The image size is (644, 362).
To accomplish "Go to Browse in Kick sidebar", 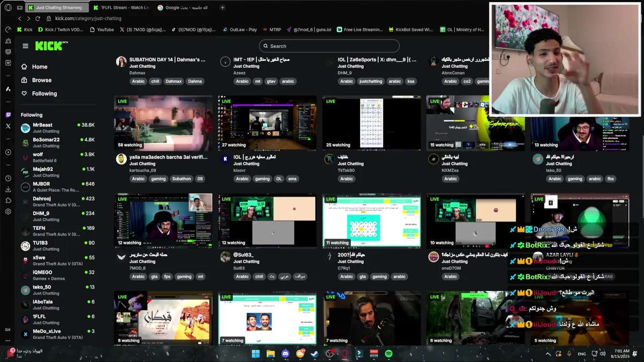I will tap(42, 80).
